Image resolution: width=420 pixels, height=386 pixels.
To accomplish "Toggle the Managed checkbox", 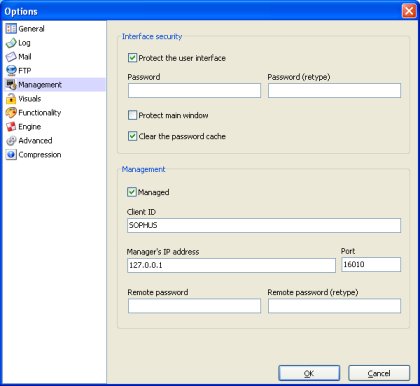I will 132,192.
